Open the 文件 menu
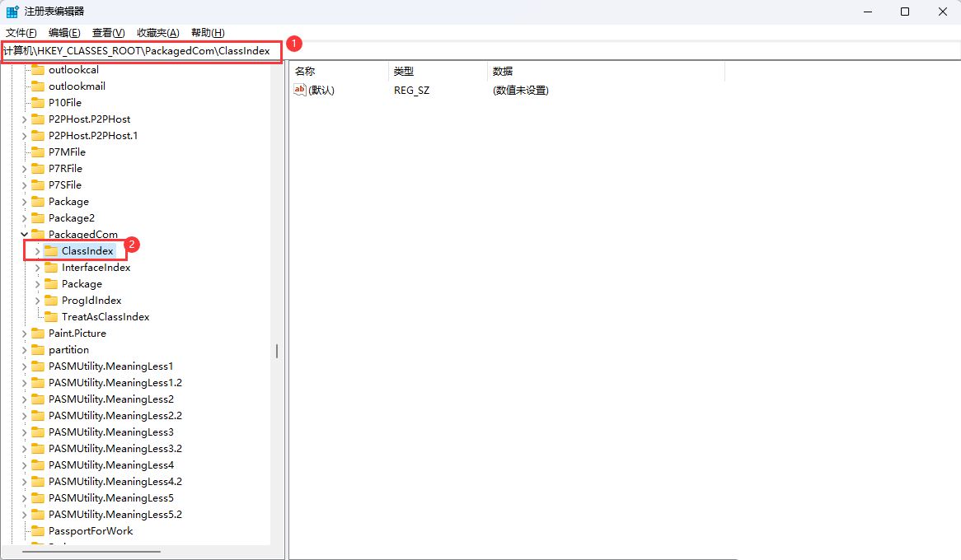This screenshot has height=560, width=961. click(21, 32)
